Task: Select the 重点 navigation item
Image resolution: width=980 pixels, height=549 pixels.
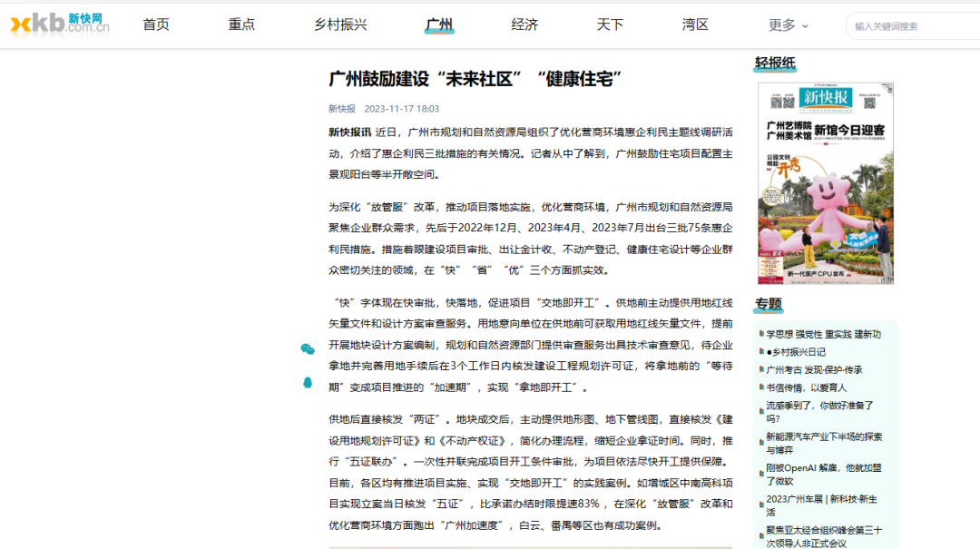Action: point(241,25)
